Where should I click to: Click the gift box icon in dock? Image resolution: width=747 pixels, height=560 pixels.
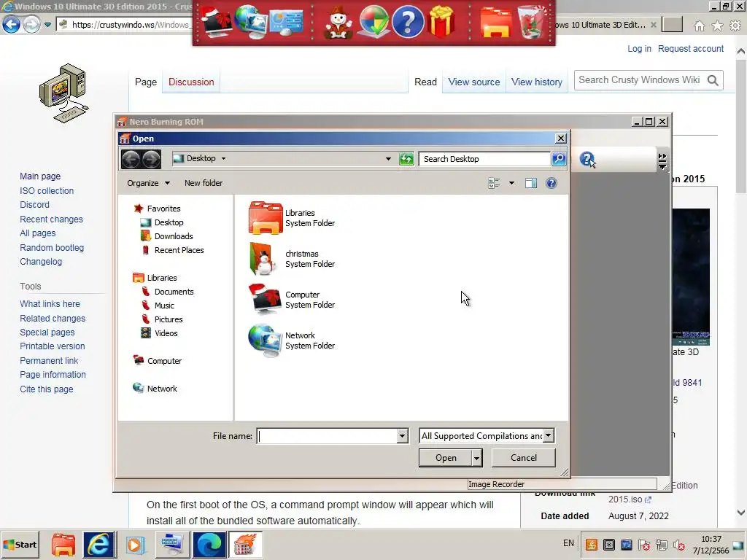[x=442, y=21]
